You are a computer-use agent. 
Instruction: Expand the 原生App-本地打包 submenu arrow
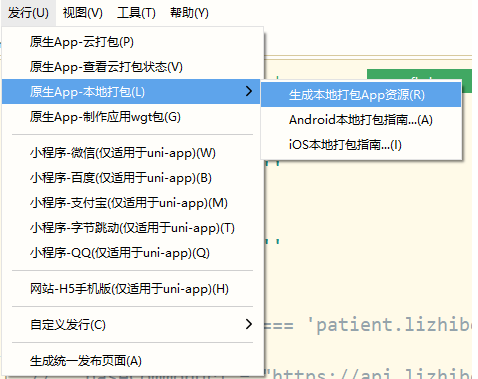(x=249, y=91)
